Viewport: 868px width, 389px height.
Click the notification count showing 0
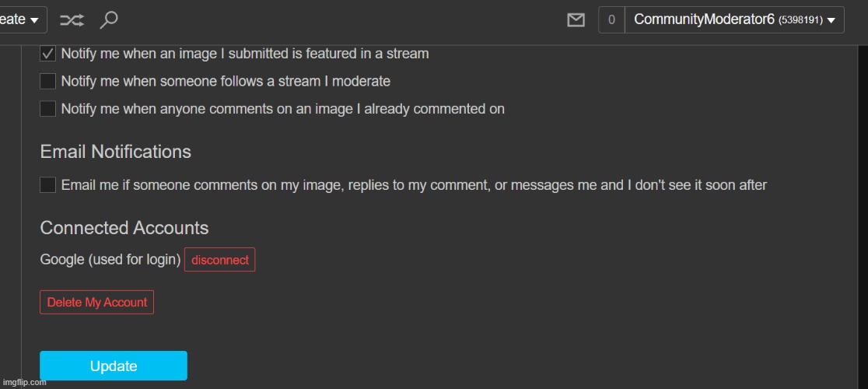pos(611,20)
